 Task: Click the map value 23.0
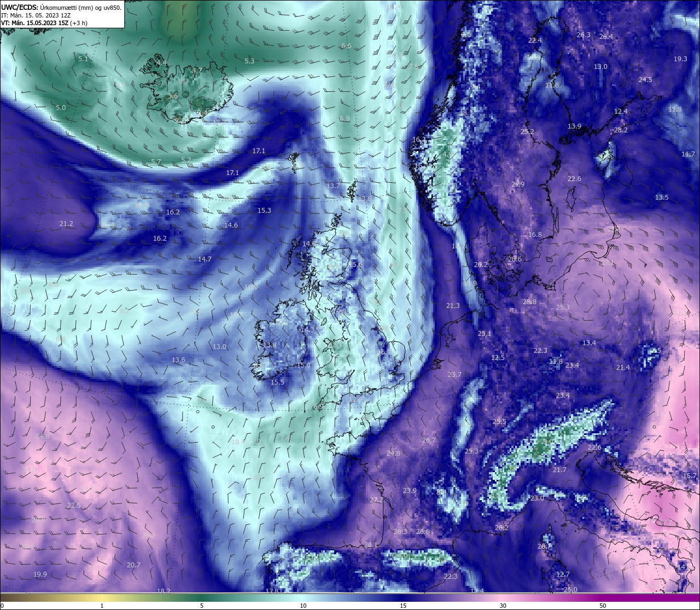coord(537,498)
